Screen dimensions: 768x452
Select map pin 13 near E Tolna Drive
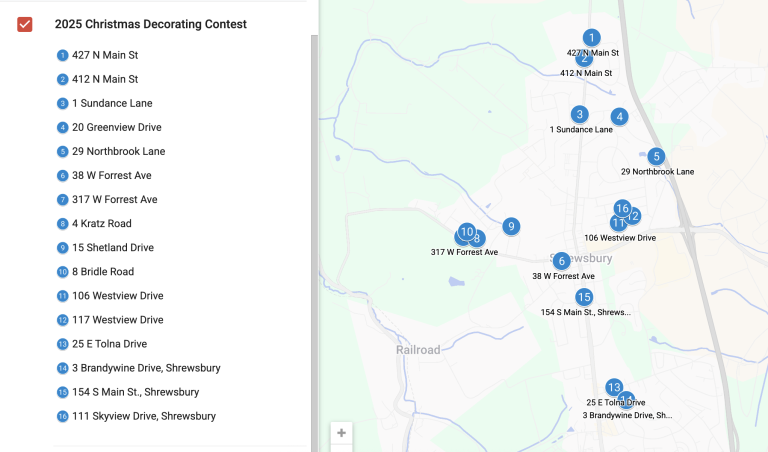point(613,387)
